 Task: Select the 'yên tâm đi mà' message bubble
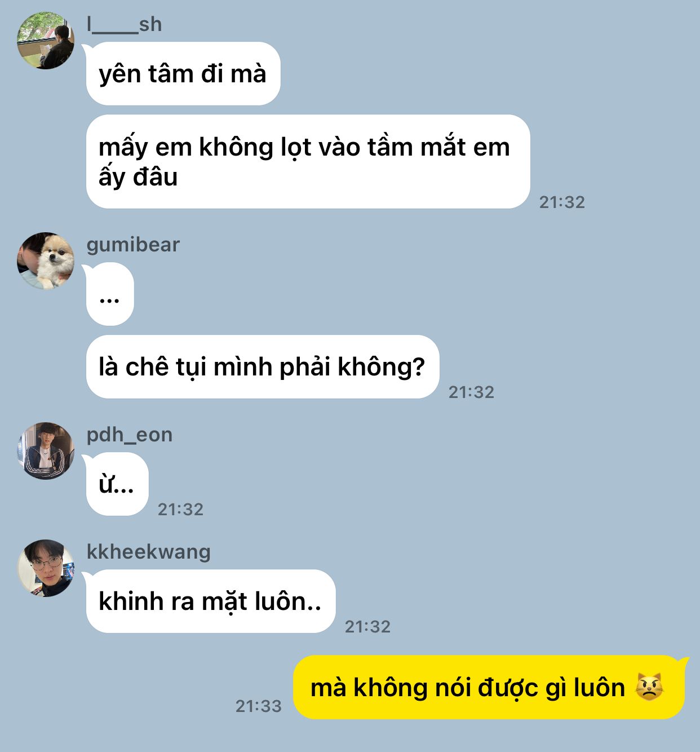[x=183, y=73]
